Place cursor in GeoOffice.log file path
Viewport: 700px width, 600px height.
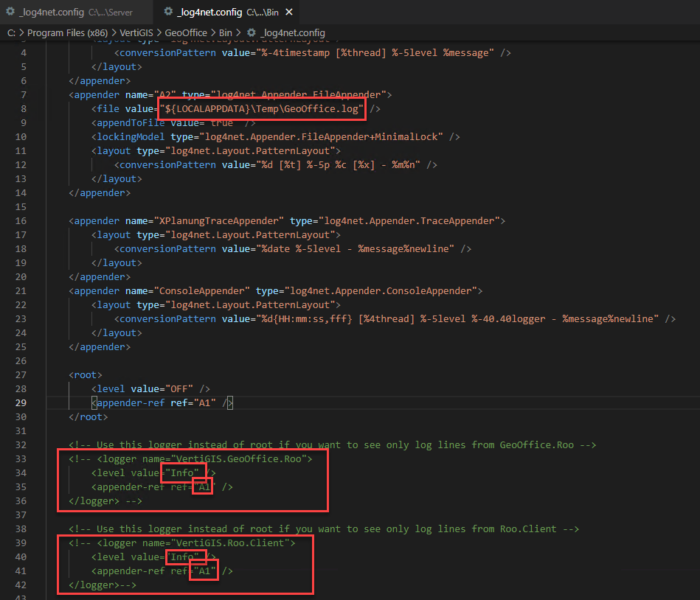(x=261, y=109)
